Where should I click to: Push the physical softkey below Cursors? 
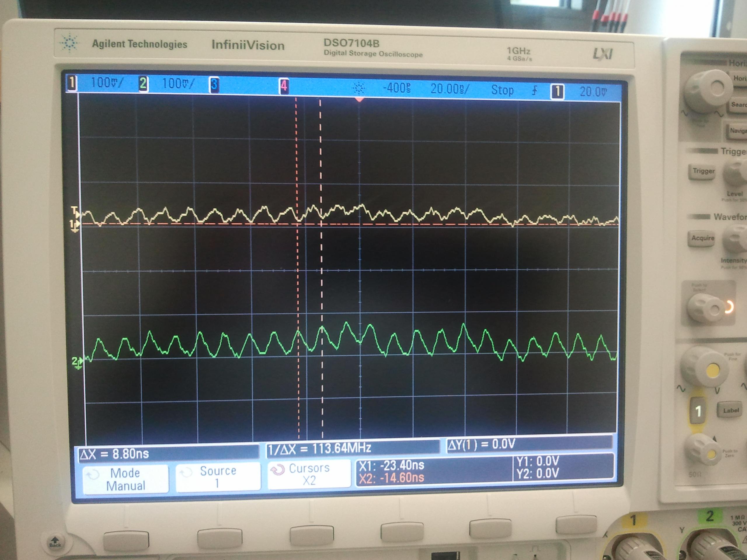tap(311, 535)
